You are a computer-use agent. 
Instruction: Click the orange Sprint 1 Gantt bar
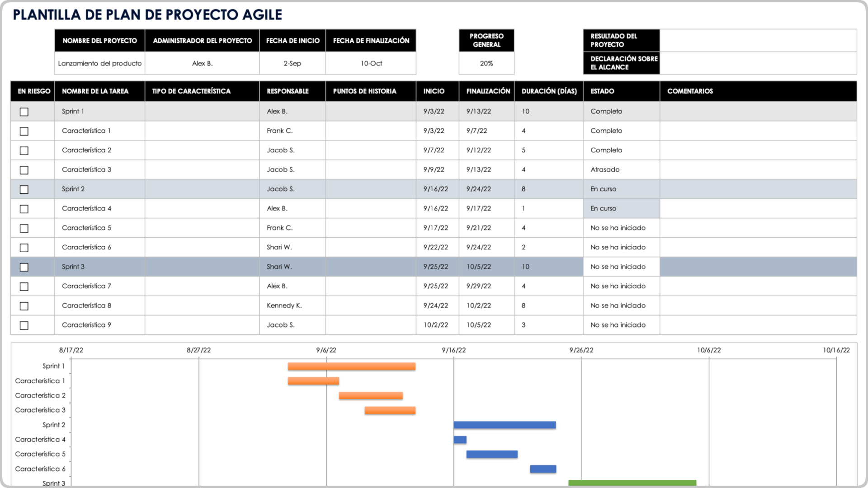[x=352, y=366]
